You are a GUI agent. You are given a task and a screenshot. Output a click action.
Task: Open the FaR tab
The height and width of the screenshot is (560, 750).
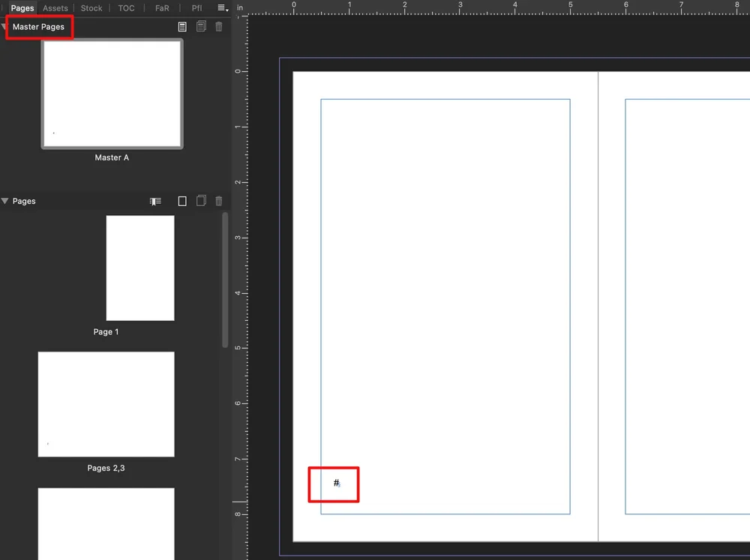(x=162, y=8)
